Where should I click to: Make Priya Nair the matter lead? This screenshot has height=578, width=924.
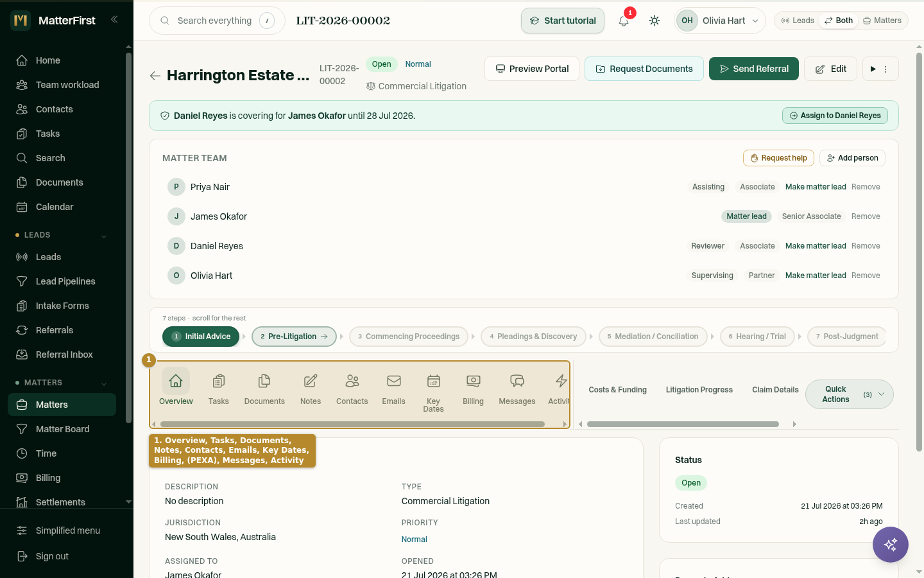[x=816, y=187]
